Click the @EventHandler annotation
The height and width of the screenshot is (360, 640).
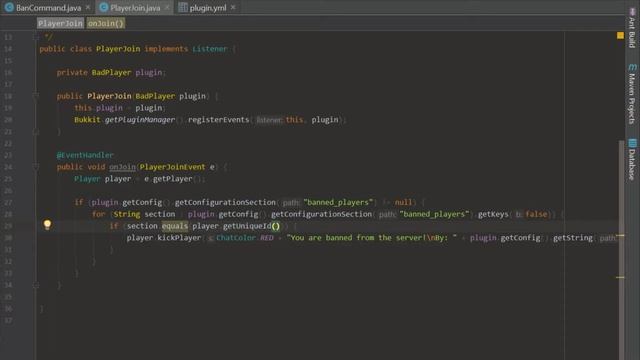85,155
